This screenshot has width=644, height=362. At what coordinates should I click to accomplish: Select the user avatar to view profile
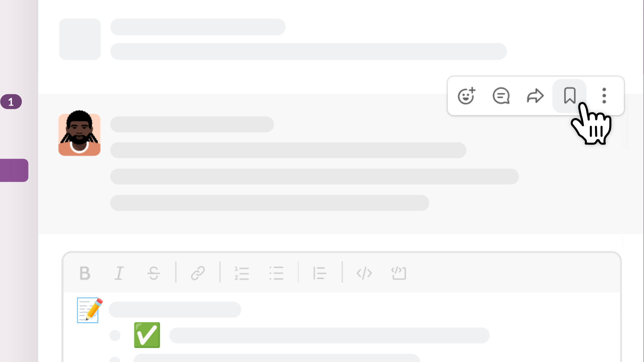(x=79, y=134)
